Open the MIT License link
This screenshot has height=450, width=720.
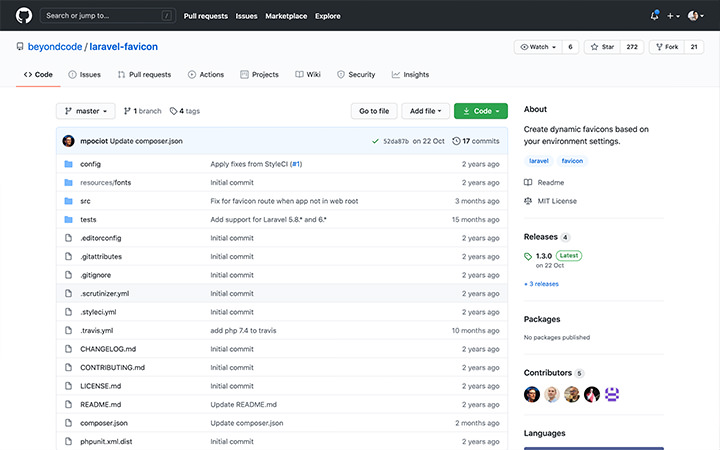pos(551,201)
